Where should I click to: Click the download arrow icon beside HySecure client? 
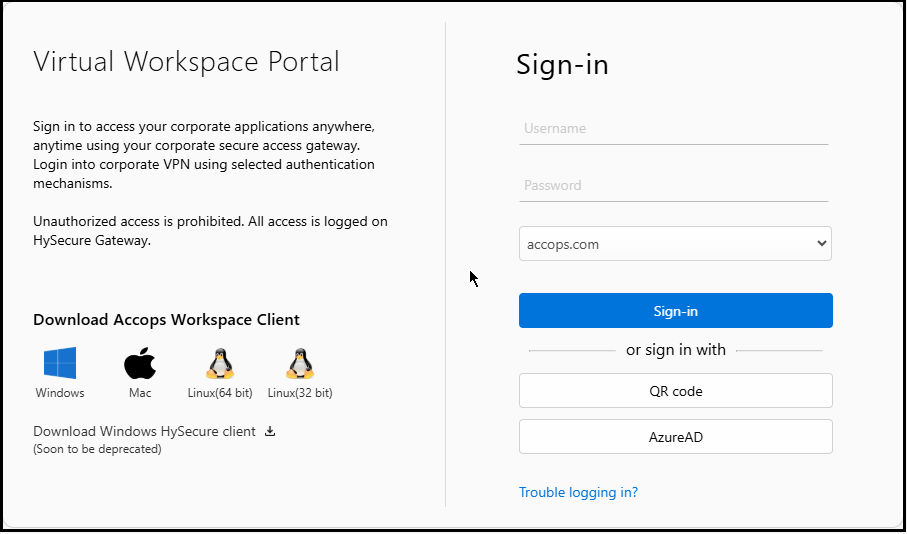click(269, 432)
